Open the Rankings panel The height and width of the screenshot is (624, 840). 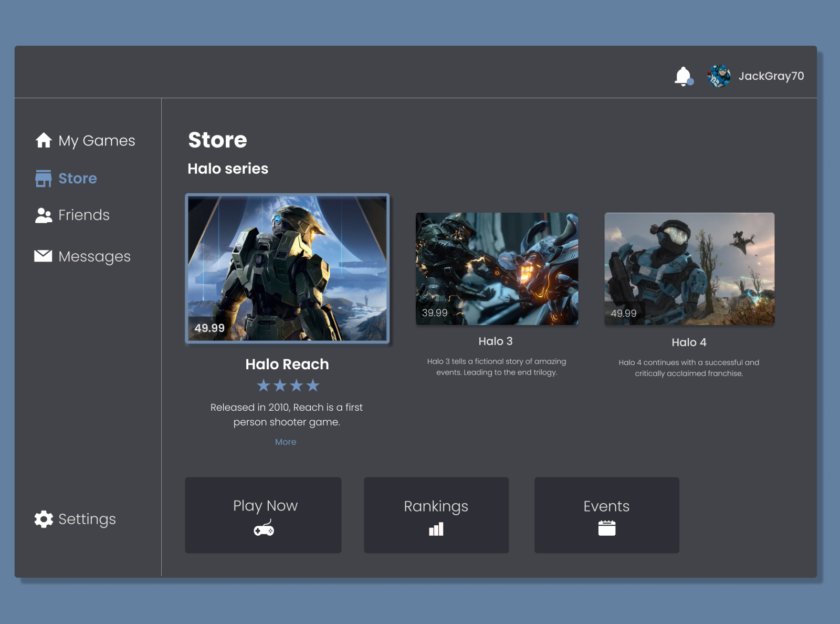pyautogui.click(x=436, y=515)
